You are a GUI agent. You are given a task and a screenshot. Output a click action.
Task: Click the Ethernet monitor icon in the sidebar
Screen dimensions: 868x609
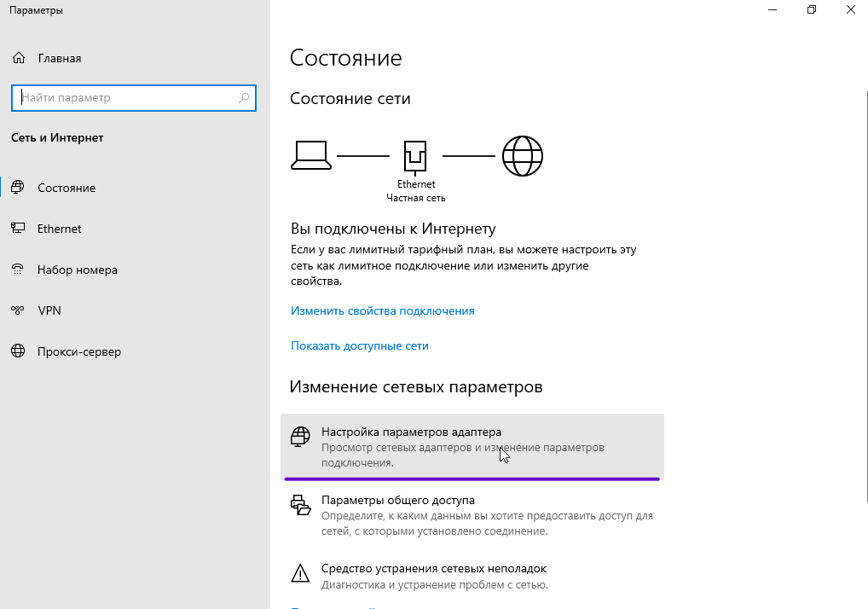click(19, 229)
